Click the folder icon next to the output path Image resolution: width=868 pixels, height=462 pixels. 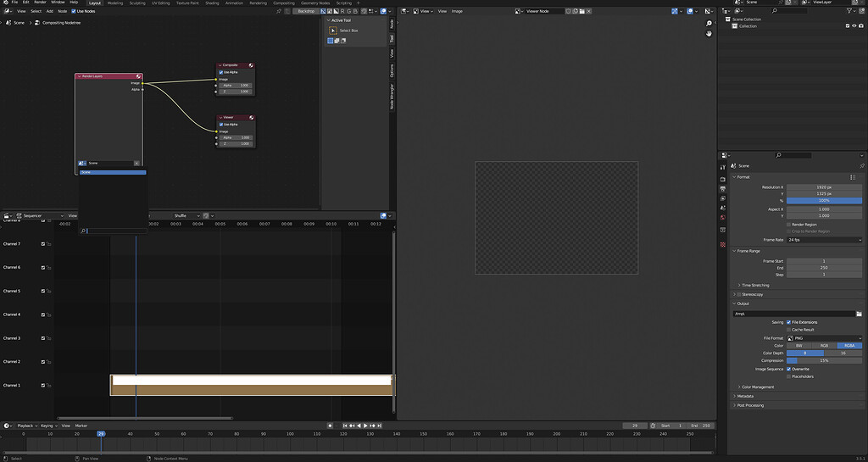859,314
